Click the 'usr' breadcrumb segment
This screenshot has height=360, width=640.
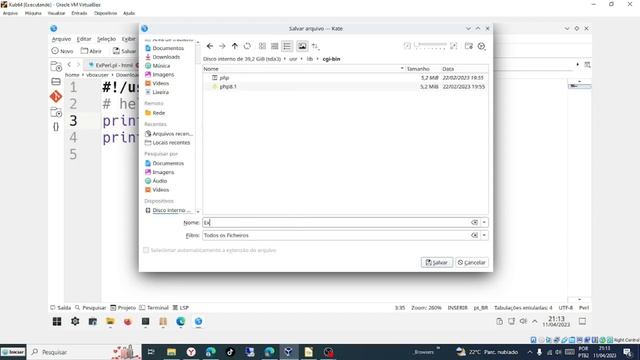point(293,59)
